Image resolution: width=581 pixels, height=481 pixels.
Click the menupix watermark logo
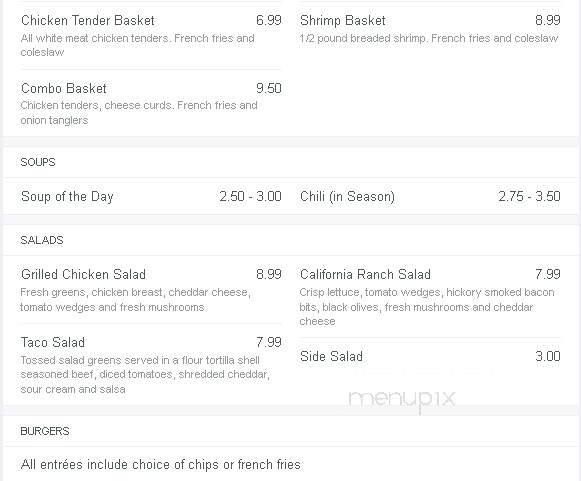(402, 399)
